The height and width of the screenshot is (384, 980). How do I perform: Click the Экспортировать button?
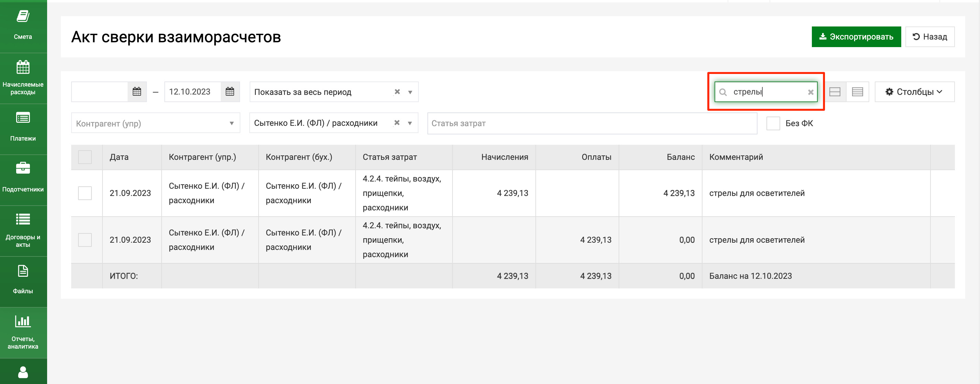(856, 36)
